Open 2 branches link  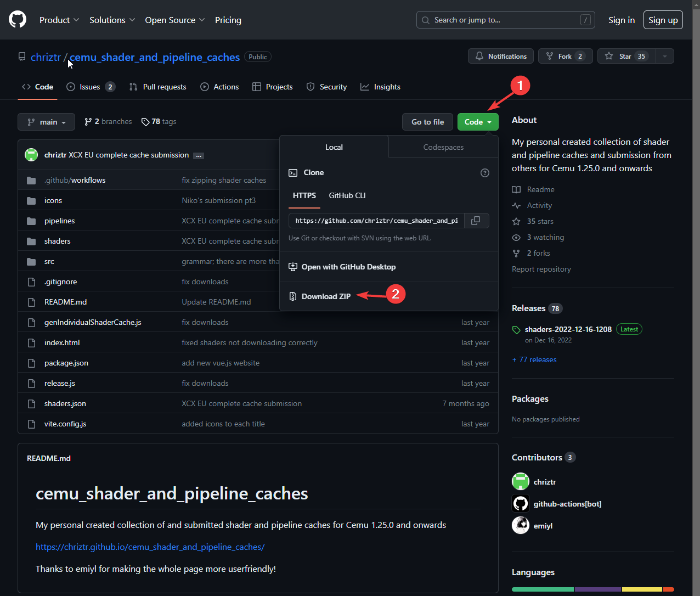108,121
